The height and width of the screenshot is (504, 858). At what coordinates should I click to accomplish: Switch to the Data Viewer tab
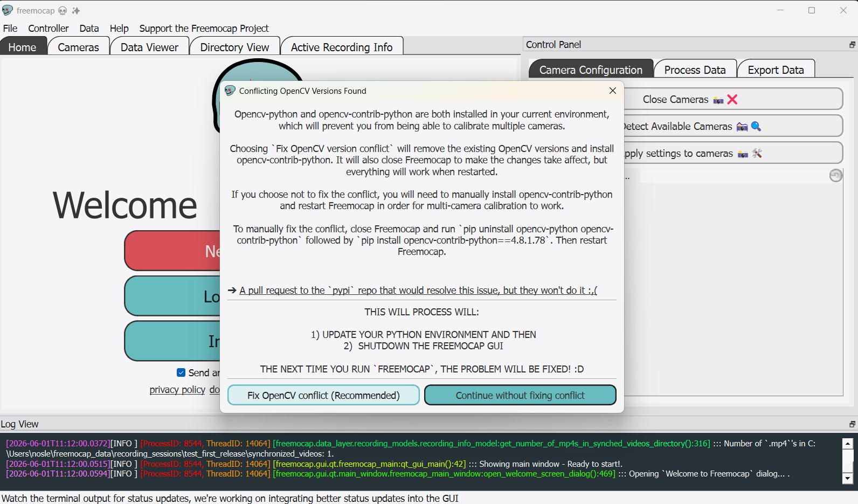(x=149, y=47)
